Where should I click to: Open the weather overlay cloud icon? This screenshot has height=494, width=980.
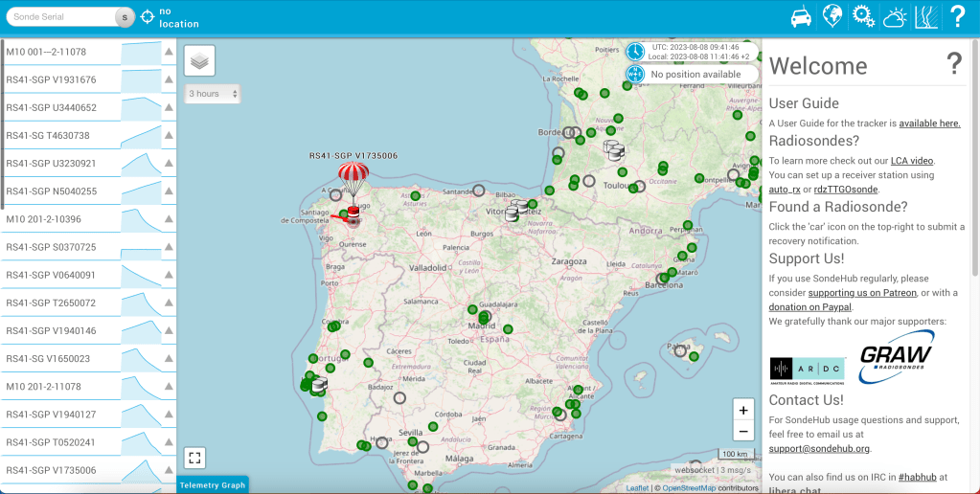coord(895,16)
